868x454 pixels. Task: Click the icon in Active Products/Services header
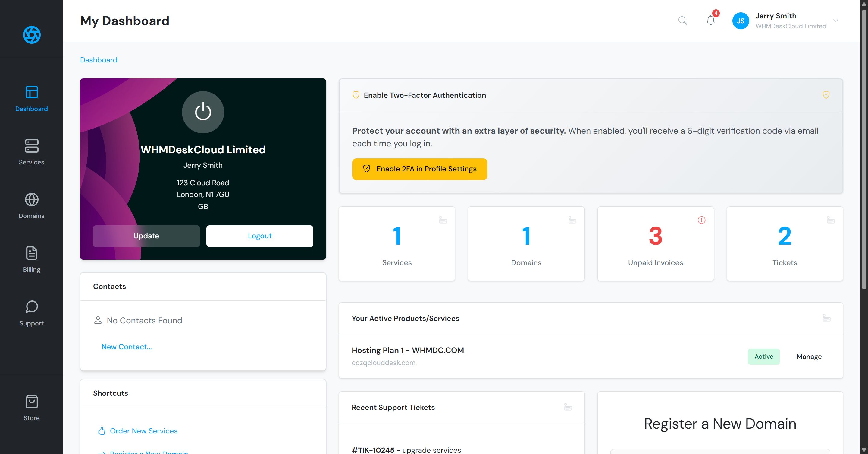point(826,318)
